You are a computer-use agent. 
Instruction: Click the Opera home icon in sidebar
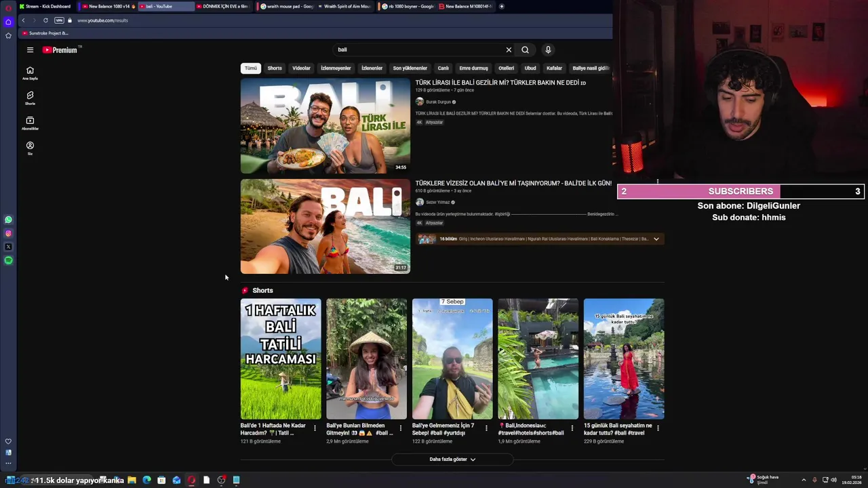pyautogui.click(x=8, y=22)
